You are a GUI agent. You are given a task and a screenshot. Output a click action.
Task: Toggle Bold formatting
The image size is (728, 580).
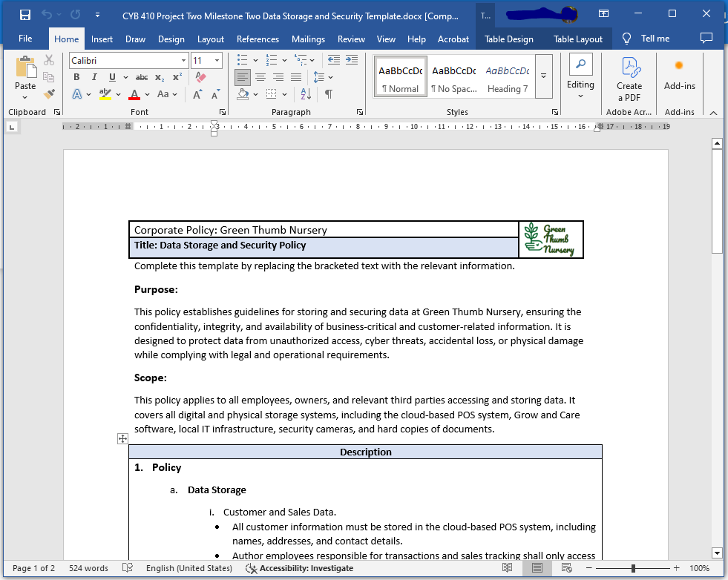[x=76, y=77]
